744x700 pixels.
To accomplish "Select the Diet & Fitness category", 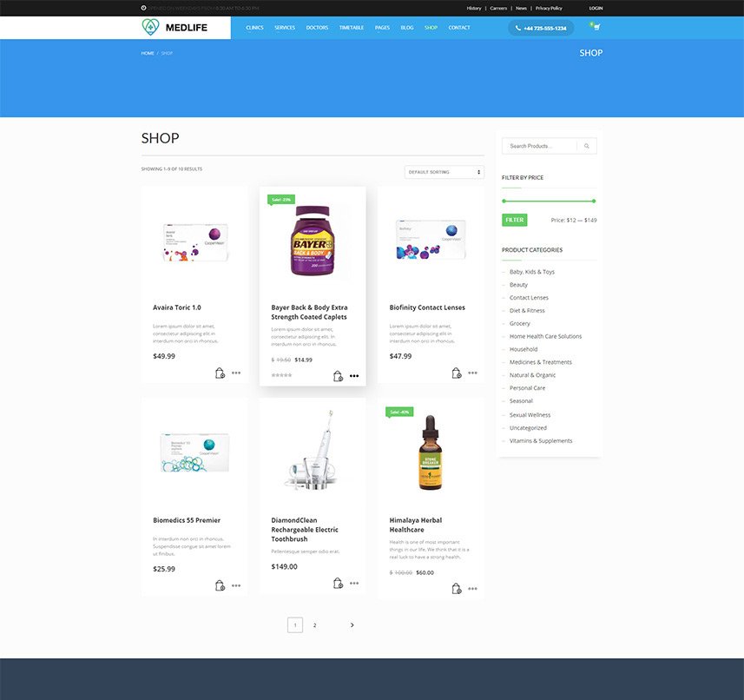I will [527, 310].
